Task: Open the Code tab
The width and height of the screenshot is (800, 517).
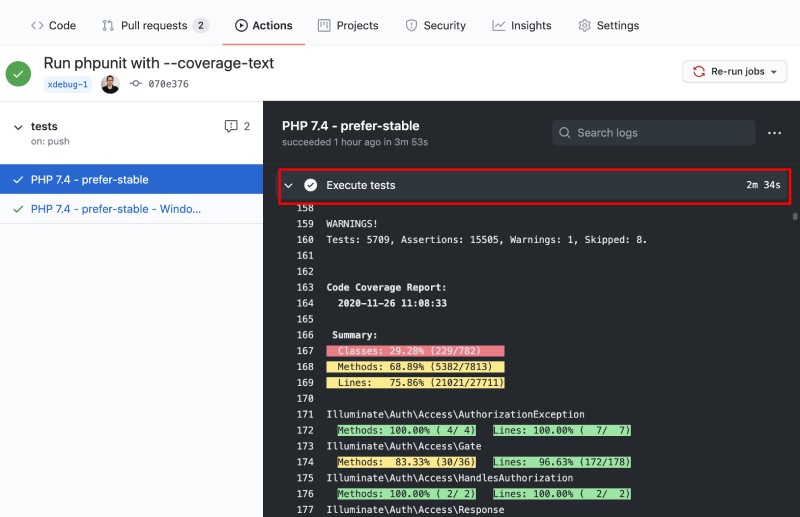Action: (53, 26)
